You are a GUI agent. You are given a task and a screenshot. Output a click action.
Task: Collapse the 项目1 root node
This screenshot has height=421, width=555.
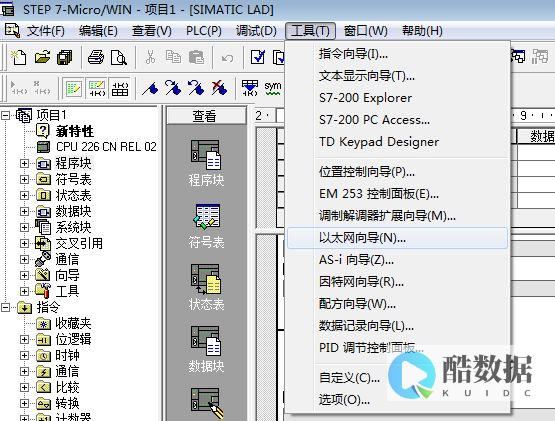point(5,115)
